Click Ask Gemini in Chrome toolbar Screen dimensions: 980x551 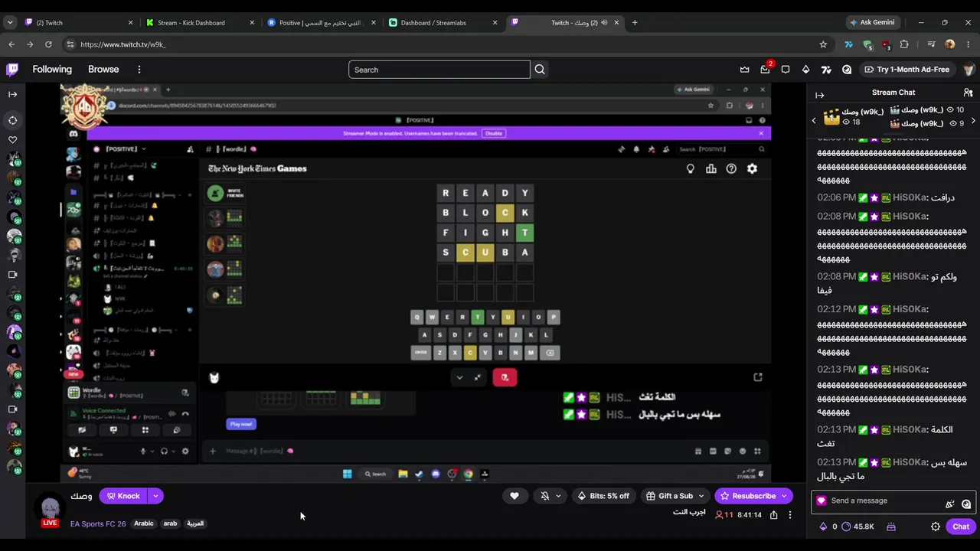pyautogui.click(x=872, y=23)
